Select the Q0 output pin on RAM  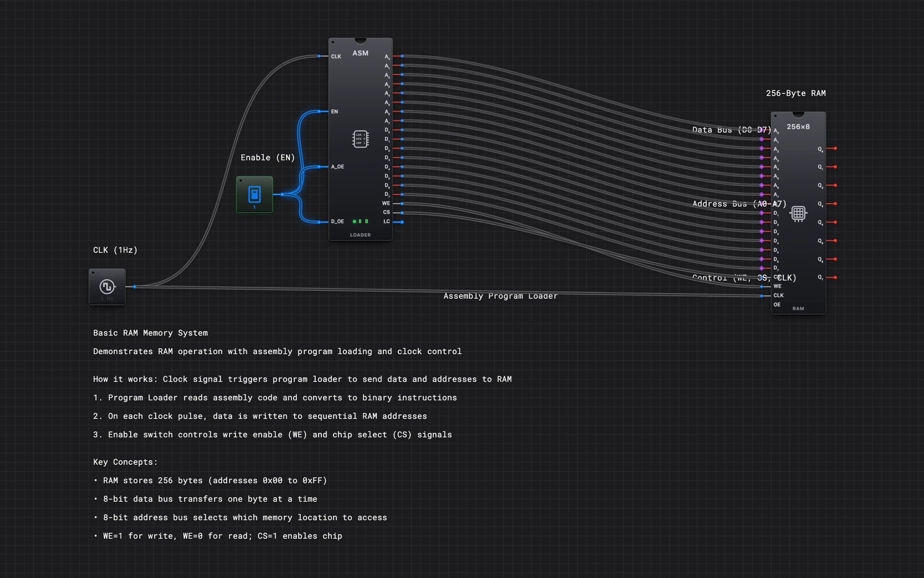(835, 148)
